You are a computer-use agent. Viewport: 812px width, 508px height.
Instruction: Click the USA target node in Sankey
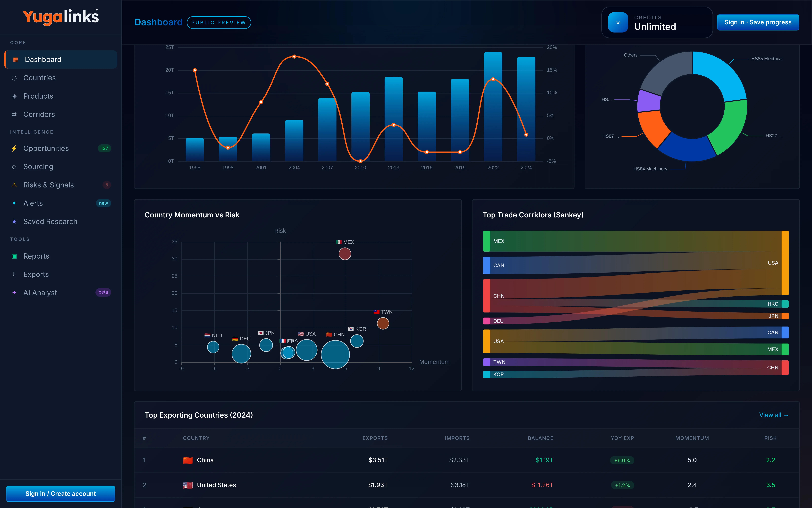785,263
